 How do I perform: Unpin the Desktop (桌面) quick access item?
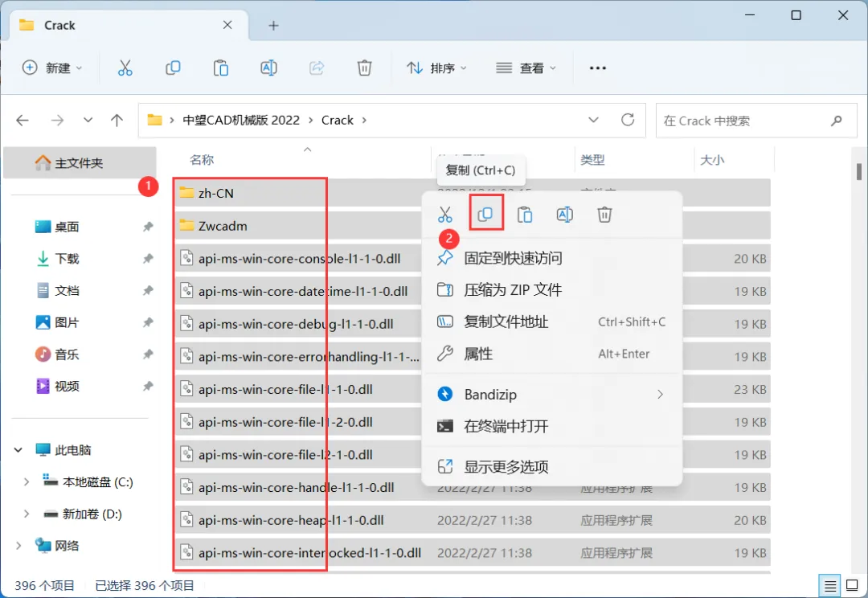click(148, 227)
